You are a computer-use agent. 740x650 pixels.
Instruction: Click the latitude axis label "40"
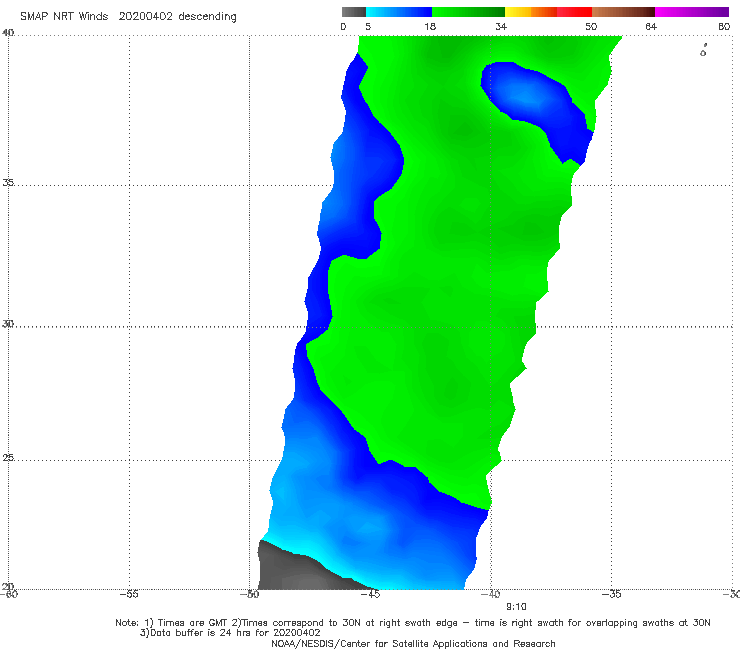click(8, 32)
